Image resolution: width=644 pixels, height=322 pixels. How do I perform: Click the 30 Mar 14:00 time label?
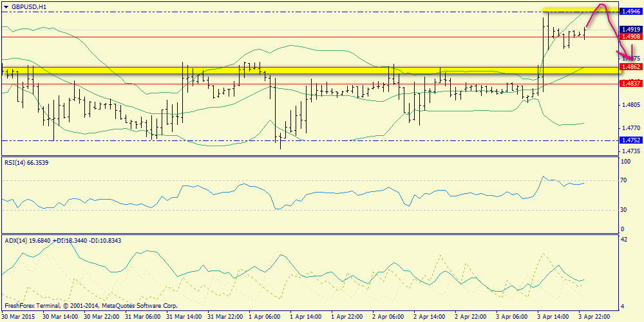(x=62, y=317)
